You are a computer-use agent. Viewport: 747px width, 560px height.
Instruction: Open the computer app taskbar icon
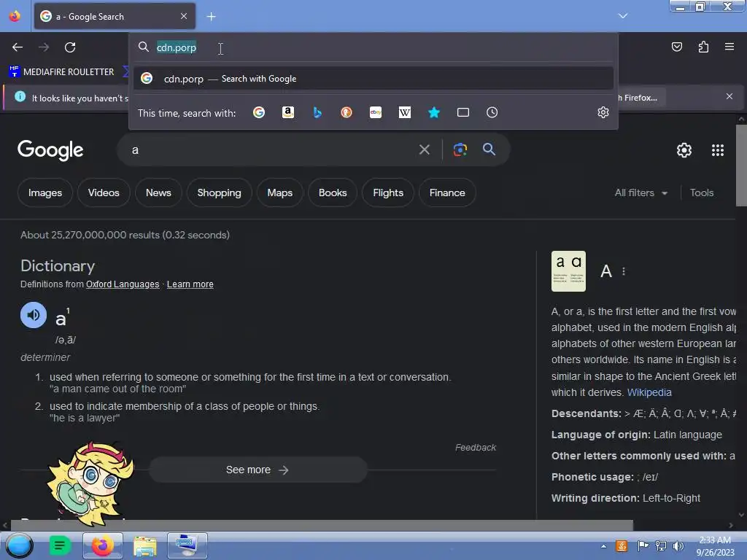tap(187, 545)
